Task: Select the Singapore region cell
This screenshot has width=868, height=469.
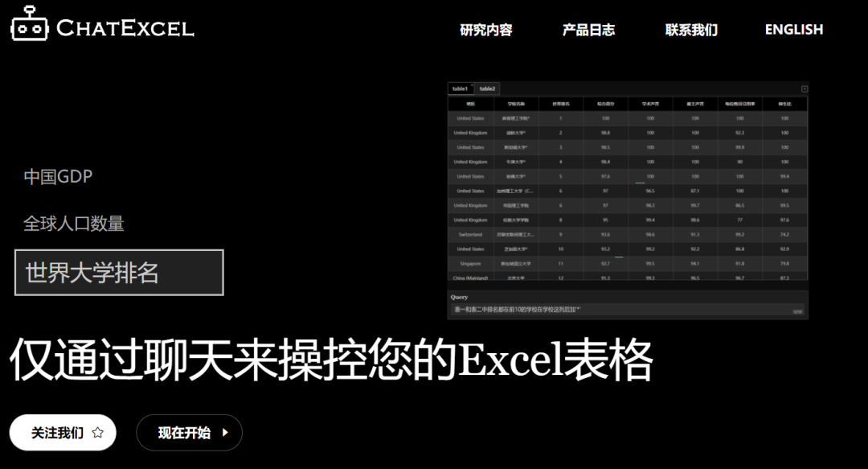Action: (x=470, y=263)
